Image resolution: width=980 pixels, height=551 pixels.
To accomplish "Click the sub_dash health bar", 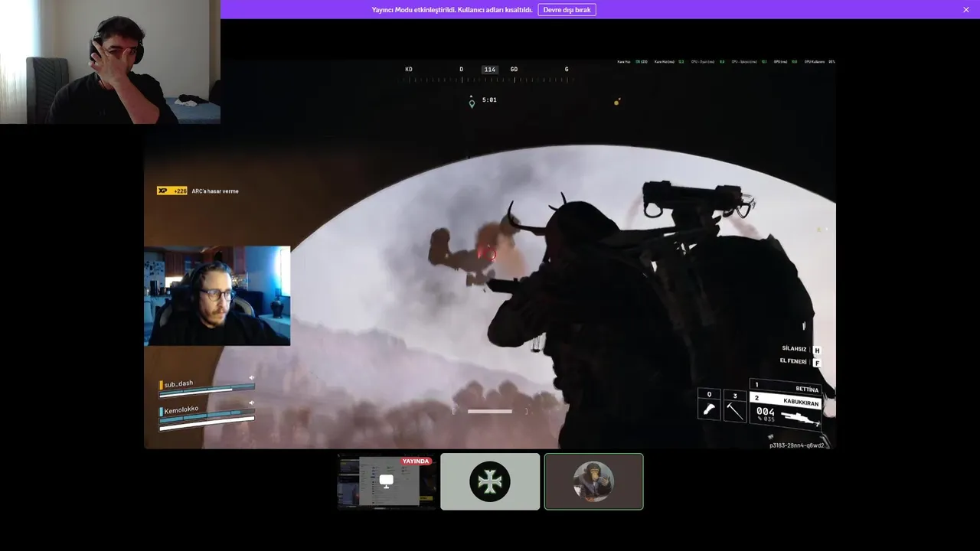I will pyautogui.click(x=207, y=390).
